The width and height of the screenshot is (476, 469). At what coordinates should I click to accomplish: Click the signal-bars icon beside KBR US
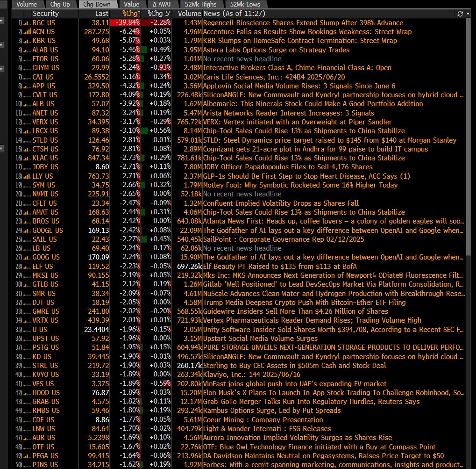tap(27, 41)
